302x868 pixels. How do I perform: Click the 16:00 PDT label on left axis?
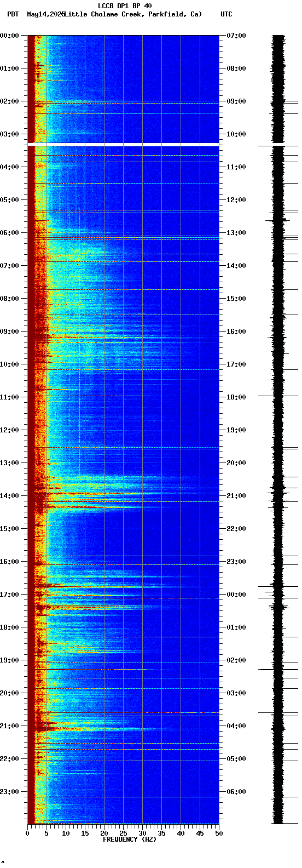pos(9,562)
